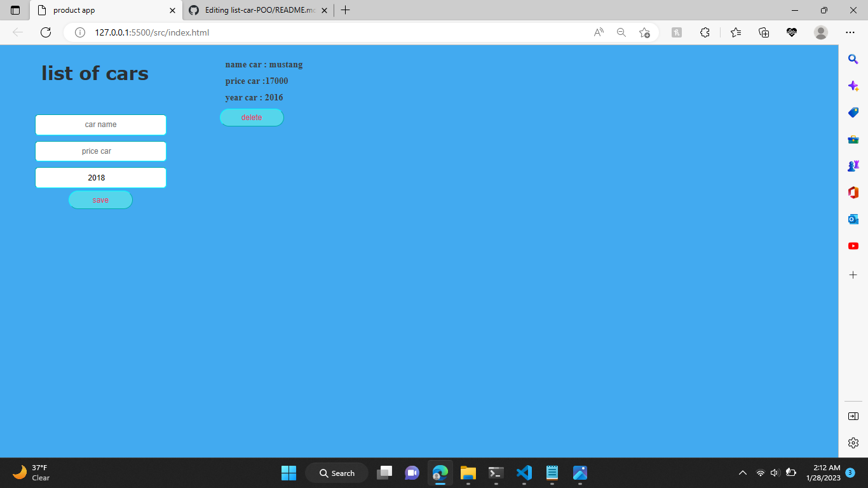
Task: Open the Settings and more menu
Action: tap(850, 32)
